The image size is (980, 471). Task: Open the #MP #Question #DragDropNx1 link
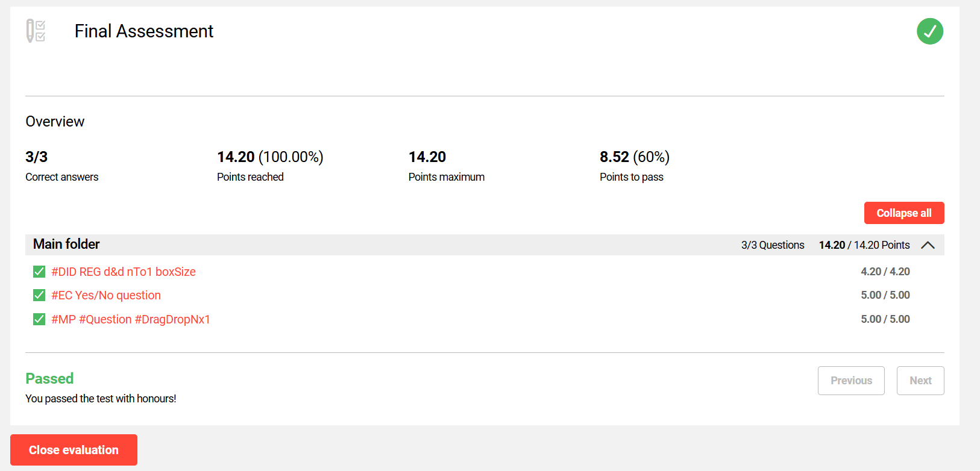131,319
